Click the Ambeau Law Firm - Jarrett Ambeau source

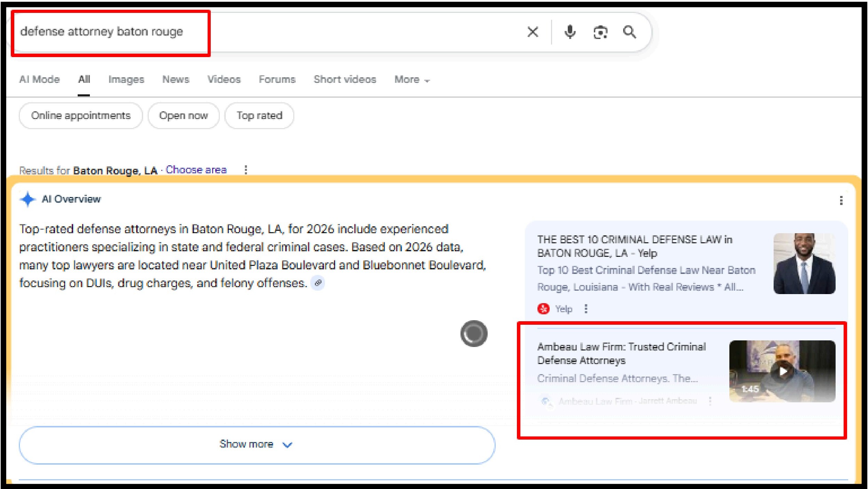coord(628,401)
